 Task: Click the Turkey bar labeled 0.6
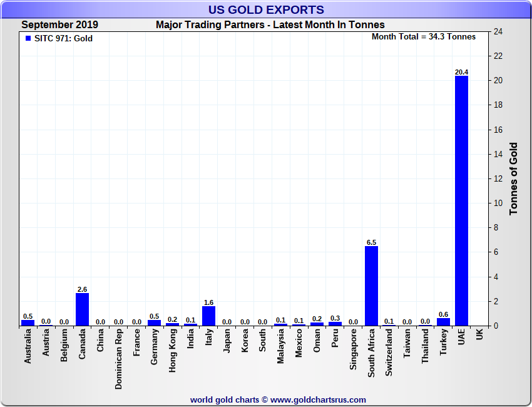(x=444, y=322)
